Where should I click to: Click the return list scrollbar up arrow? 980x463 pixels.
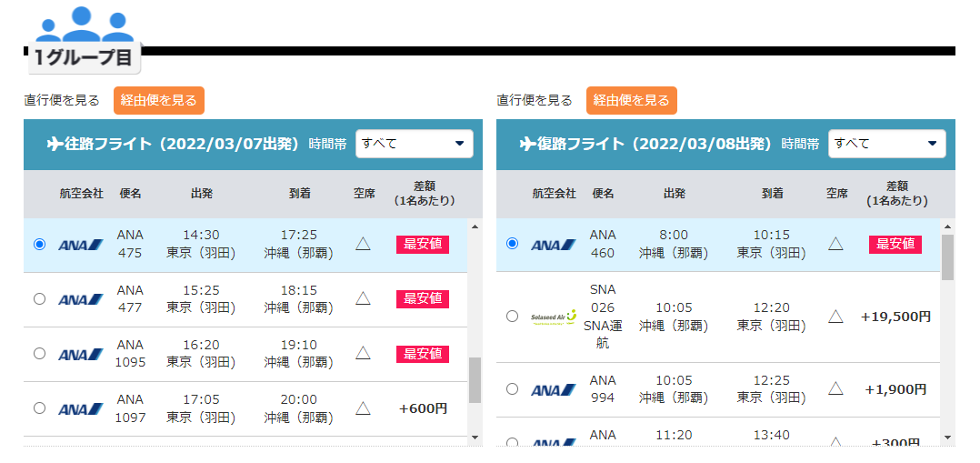coord(947,226)
